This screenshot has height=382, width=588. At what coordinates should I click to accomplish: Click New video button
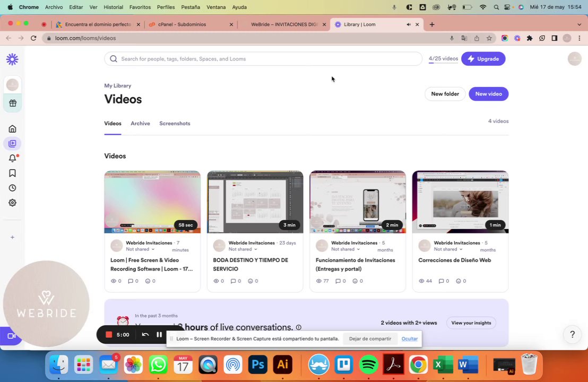coord(488,94)
